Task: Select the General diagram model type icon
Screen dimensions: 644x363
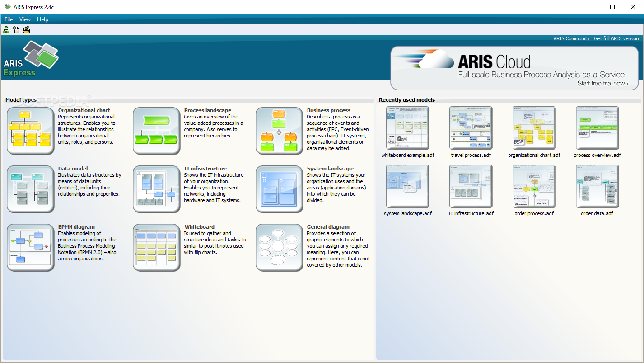Action: [279, 248]
